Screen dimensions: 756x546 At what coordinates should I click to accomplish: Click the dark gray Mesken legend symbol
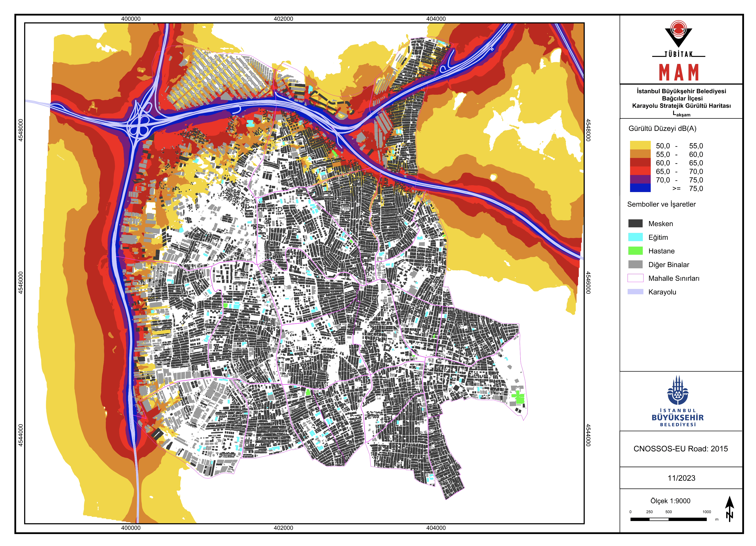[635, 223]
